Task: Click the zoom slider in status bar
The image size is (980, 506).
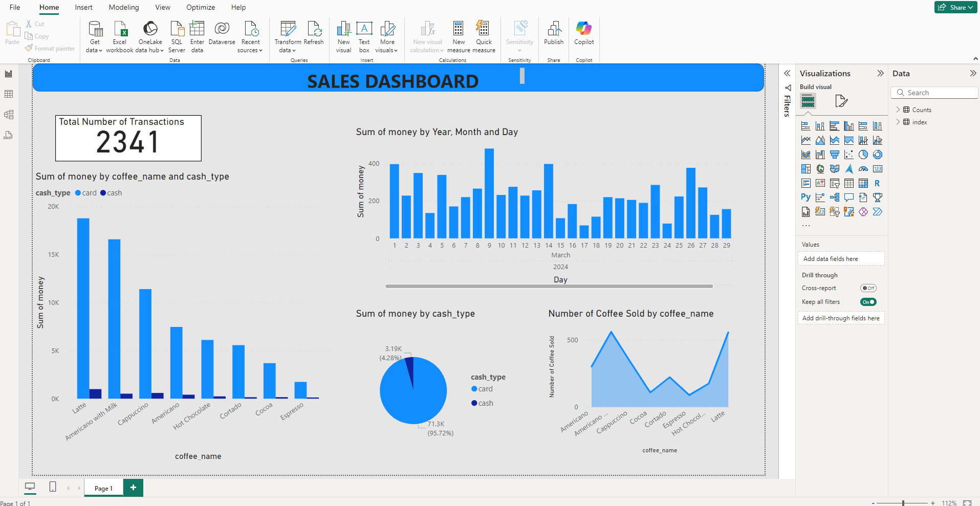Action: click(903, 503)
